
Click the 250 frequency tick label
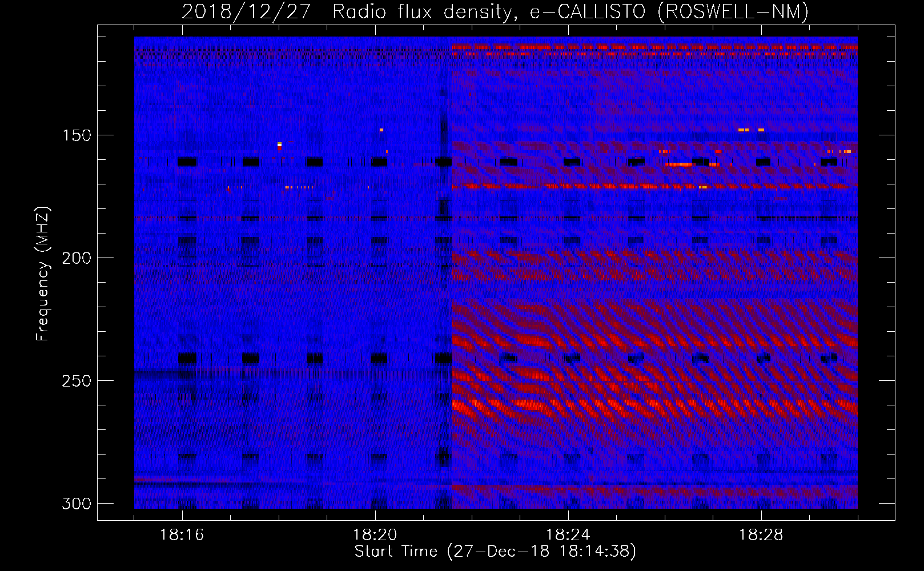(x=76, y=381)
